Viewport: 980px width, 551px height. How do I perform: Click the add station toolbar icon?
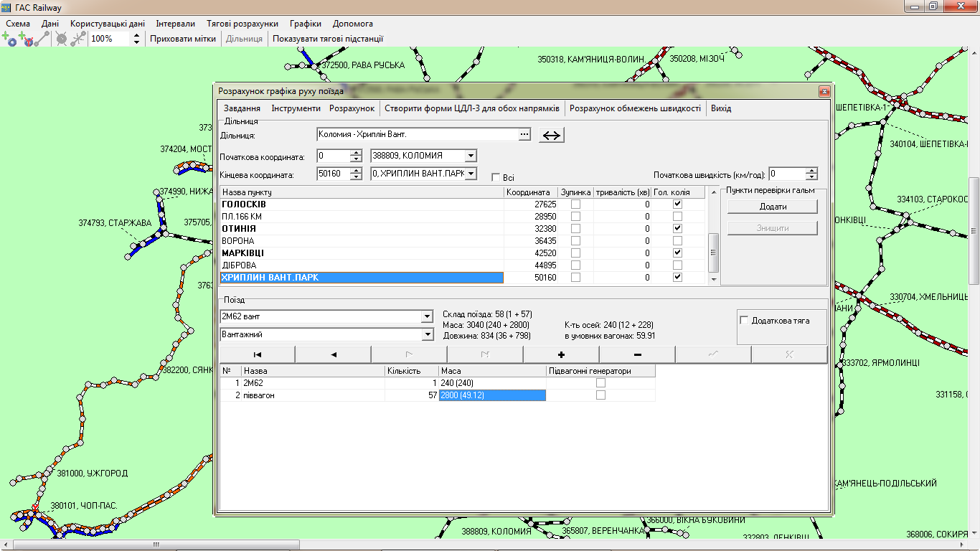9,39
